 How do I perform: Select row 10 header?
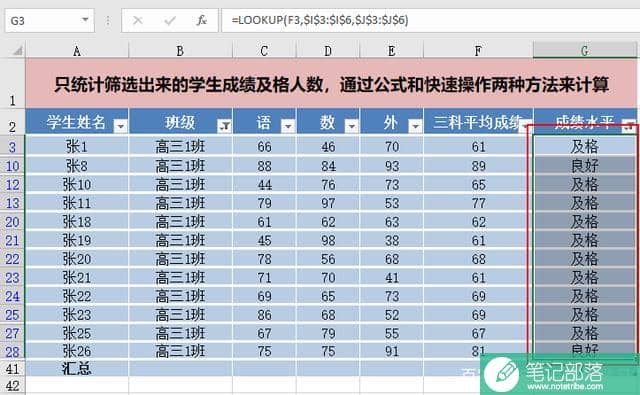click(x=12, y=166)
